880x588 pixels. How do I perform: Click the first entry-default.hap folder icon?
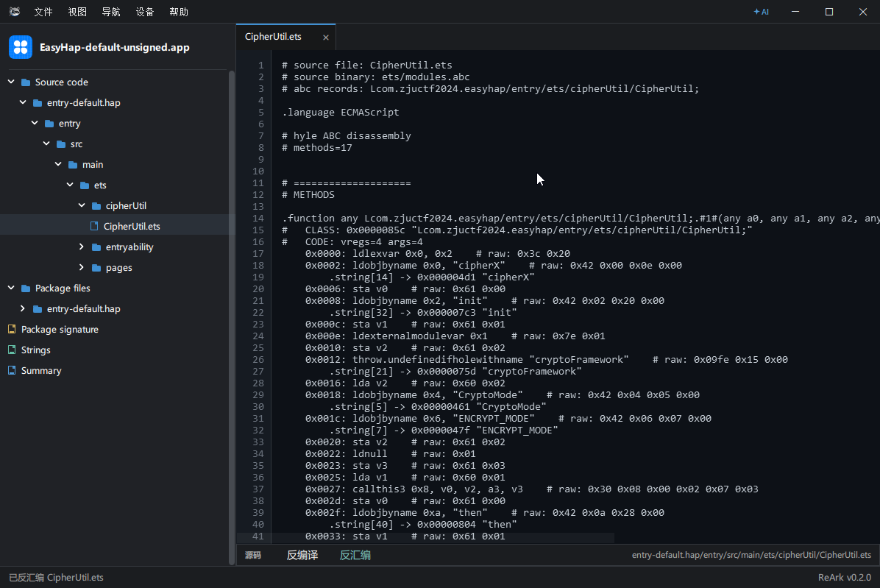(38, 103)
